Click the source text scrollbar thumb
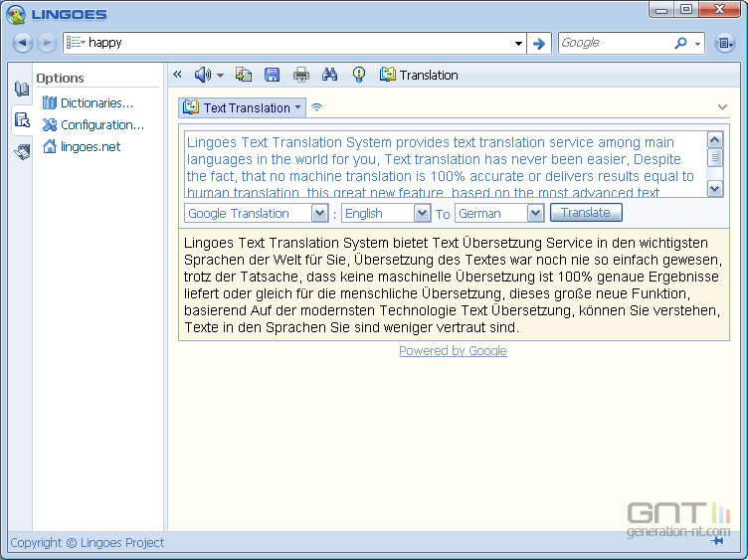 pos(714,157)
